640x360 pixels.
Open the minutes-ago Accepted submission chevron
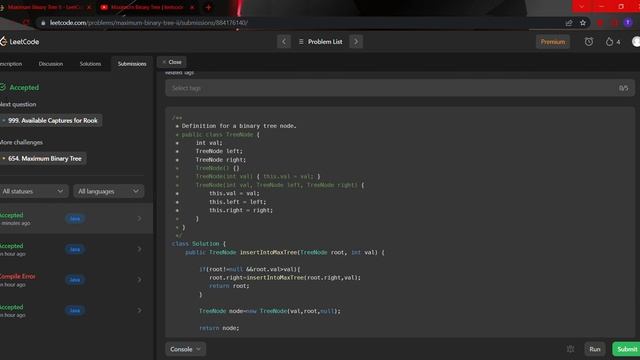point(139,219)
